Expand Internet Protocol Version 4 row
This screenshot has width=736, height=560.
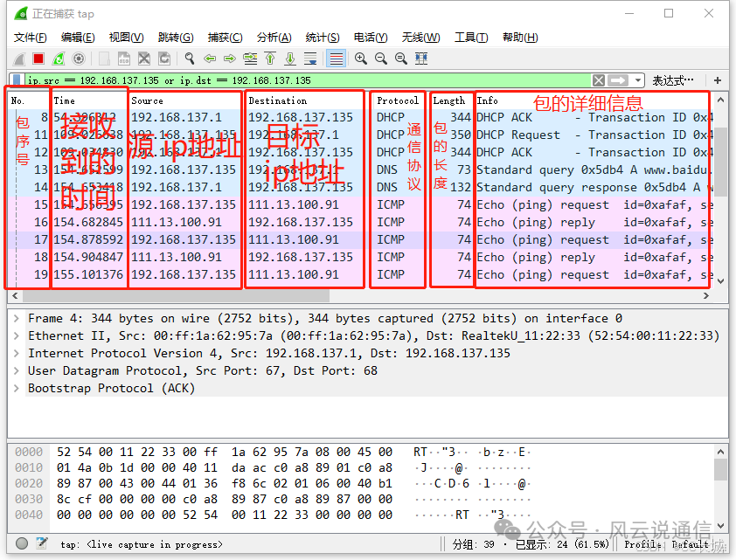[17, 353]
